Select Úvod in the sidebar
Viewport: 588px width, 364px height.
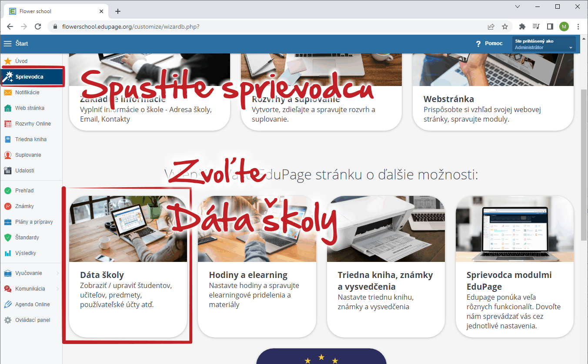[x=21, y=61]
